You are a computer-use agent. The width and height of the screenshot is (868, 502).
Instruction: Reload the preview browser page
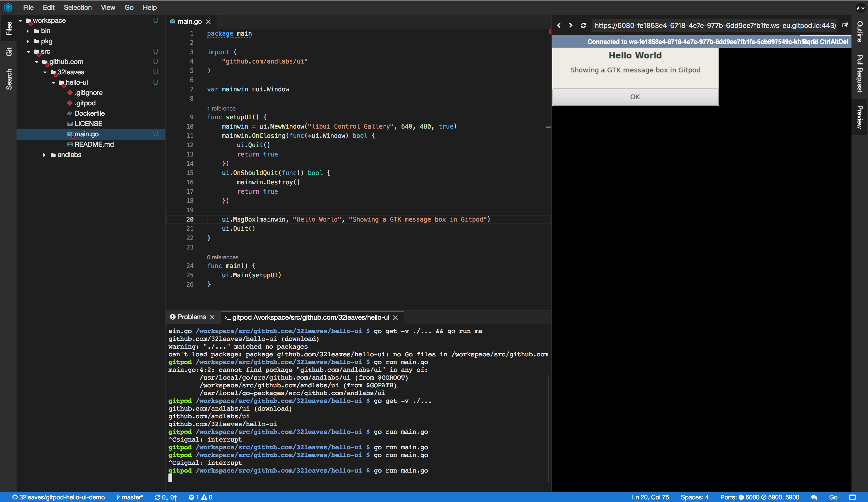pos(583,25)
